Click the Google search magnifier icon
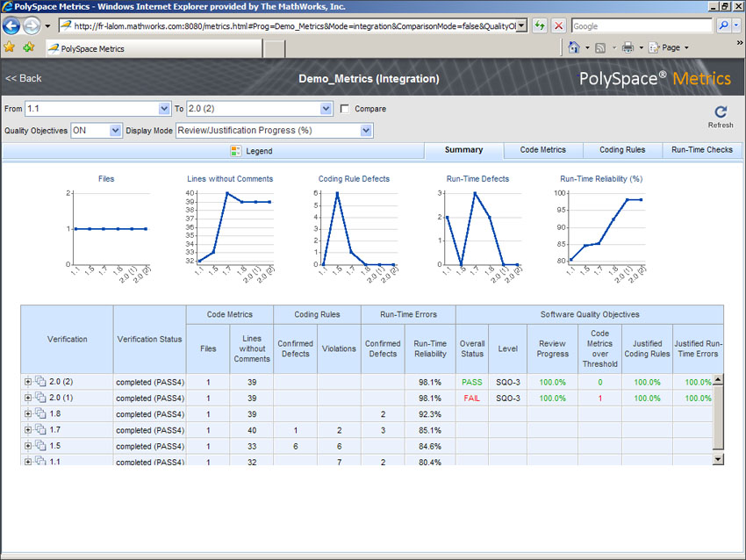The image size is (746, 560). 723,26
